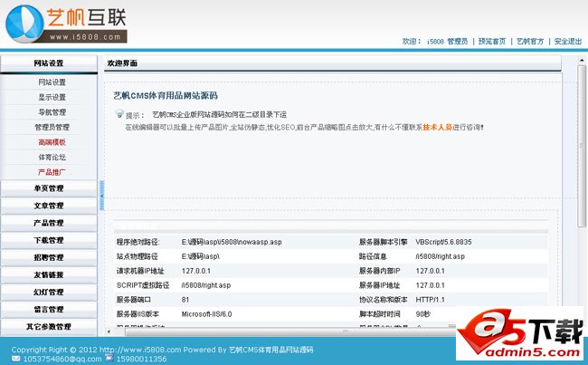The width and height of the screenshot is (588, 365).
Task: Expand the 文章管理 section
Action: [x=48, y=206]
